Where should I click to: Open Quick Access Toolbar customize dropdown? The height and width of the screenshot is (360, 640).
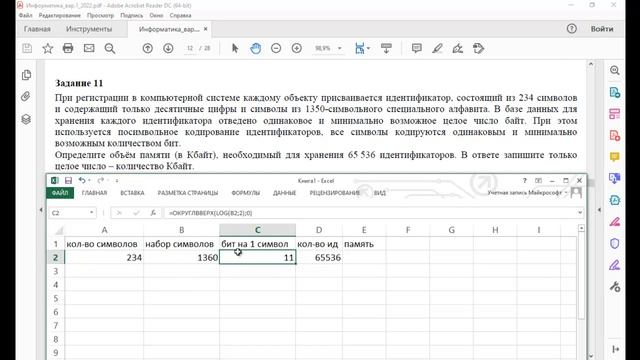pos(117,180)
